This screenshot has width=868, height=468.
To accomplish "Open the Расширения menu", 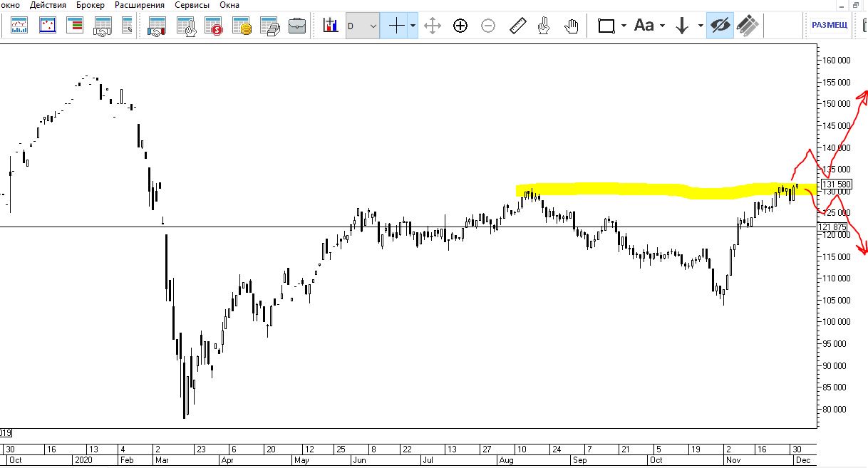I will tap(140, 5).
